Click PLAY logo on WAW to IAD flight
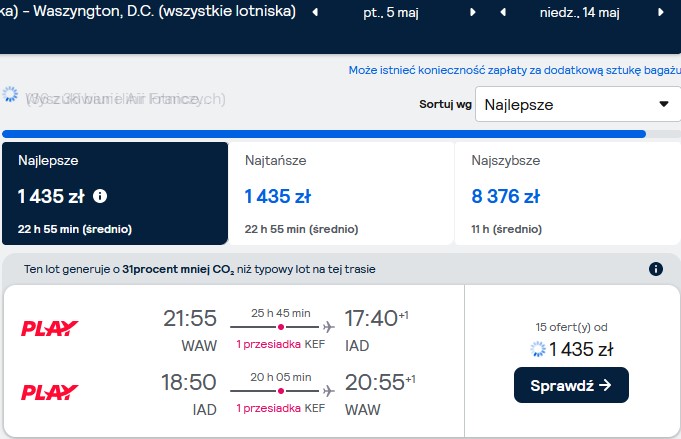Viewport: 681px width, 439px height. tap(50, 328)
